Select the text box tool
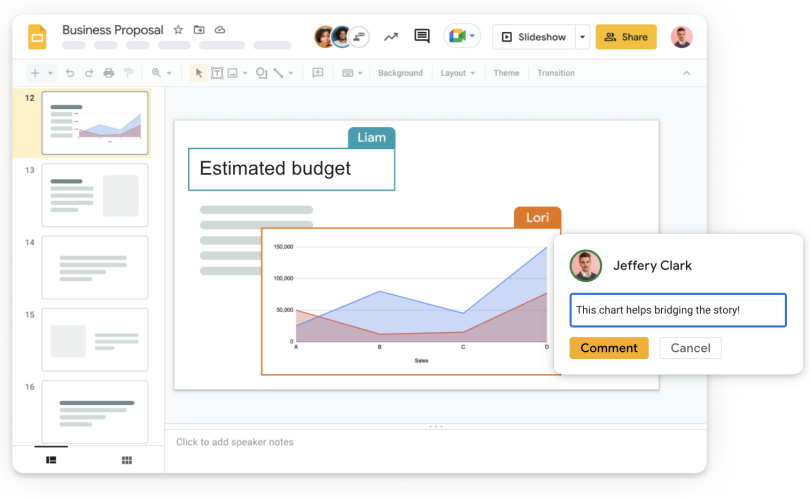Viewport: 810px width, 499px height. [217, 73]
